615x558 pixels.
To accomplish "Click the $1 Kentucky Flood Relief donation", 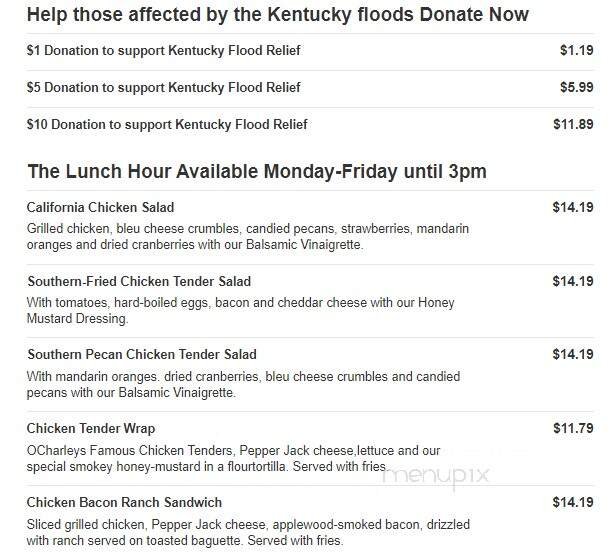I will click(164, 50).
